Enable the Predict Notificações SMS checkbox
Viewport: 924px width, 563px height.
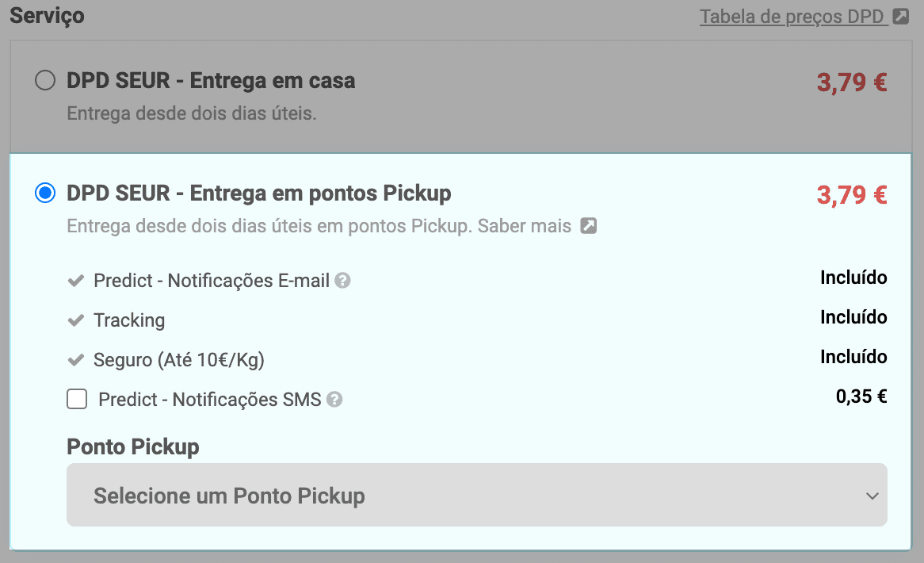tap(77, 400)
